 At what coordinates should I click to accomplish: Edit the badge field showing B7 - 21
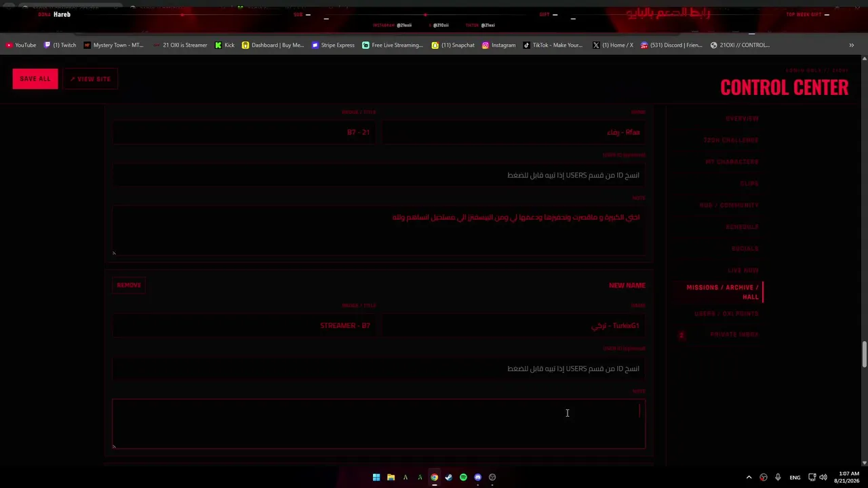(243, 132)
